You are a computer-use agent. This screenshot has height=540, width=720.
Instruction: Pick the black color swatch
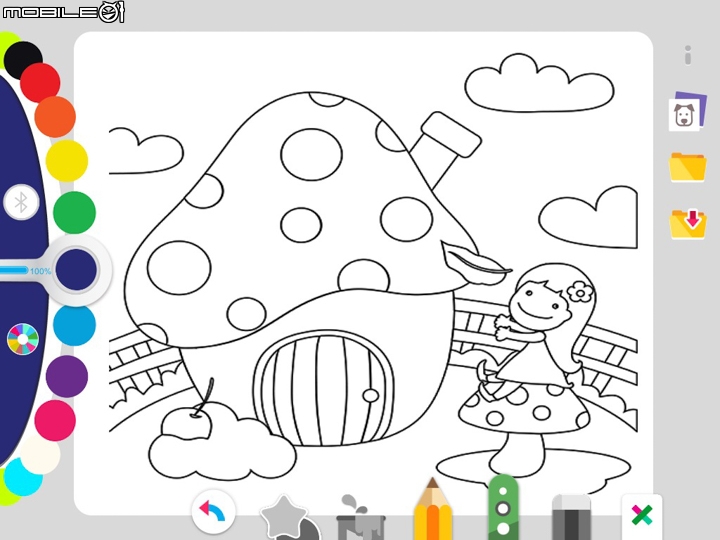click(x=22, y=59)
